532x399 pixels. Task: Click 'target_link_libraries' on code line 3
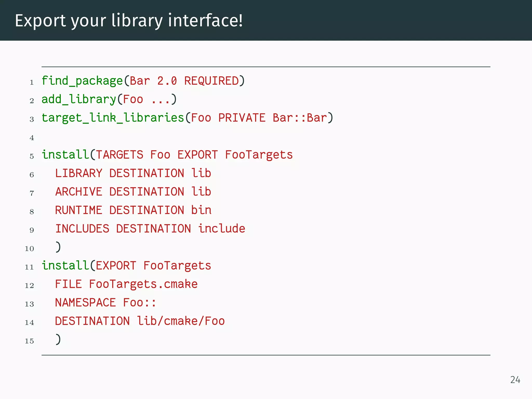click(x=113, y=118)
